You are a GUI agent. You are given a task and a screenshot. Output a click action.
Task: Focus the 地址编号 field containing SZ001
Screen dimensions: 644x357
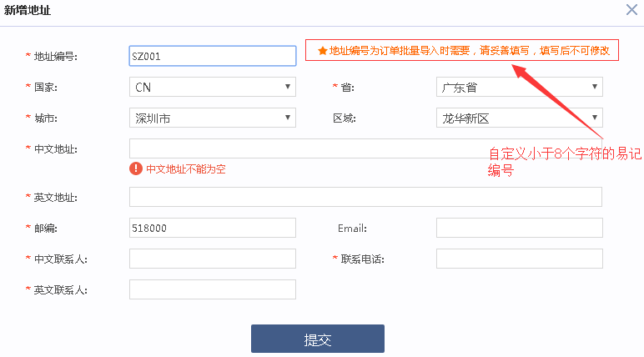(x=212, y=56)
